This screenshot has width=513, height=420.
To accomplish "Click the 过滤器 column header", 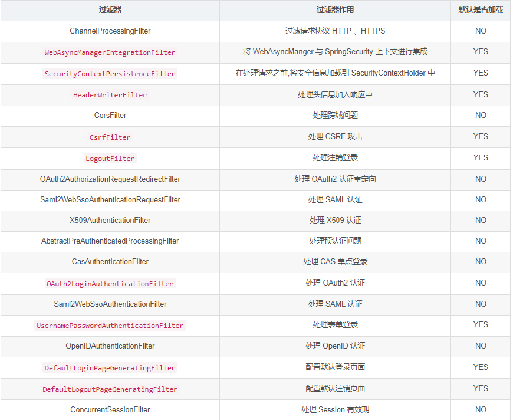I will (110, 10).
